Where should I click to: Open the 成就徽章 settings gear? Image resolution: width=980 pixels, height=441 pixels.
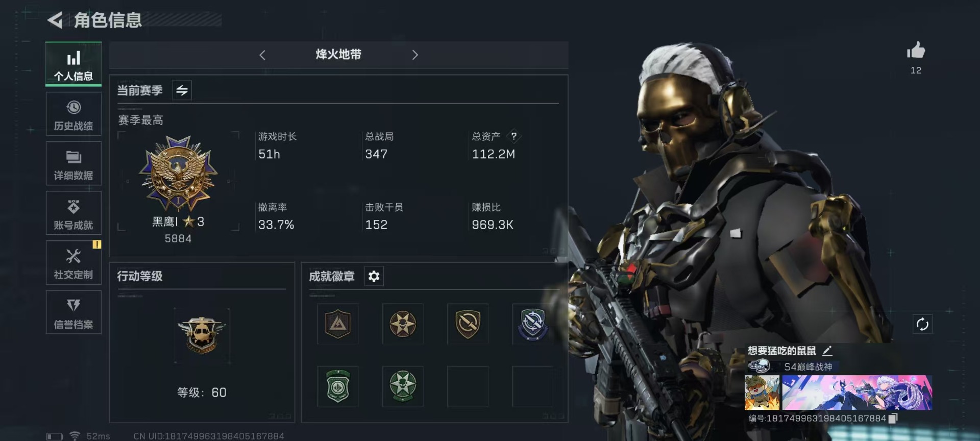374,276
